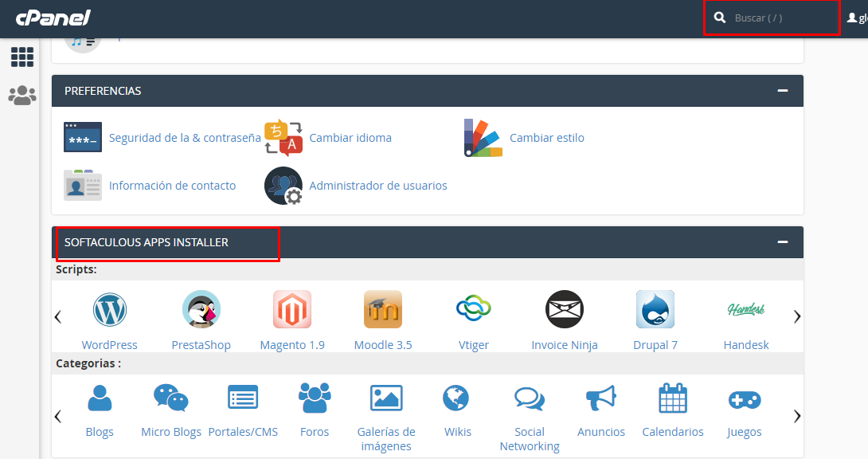
Task: Click the PrestaShop text label
Action: point(201,345)
